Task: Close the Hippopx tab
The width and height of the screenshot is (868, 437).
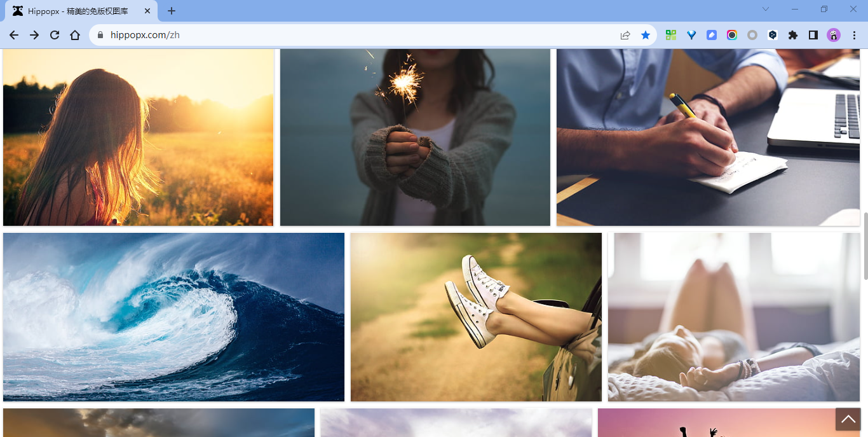Action: pos(147,11)
